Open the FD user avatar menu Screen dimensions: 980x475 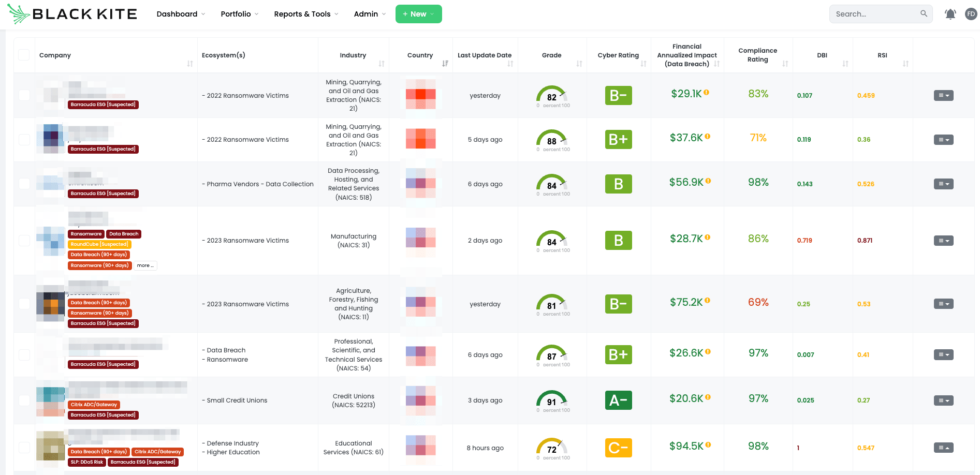(x=971, y=14)
